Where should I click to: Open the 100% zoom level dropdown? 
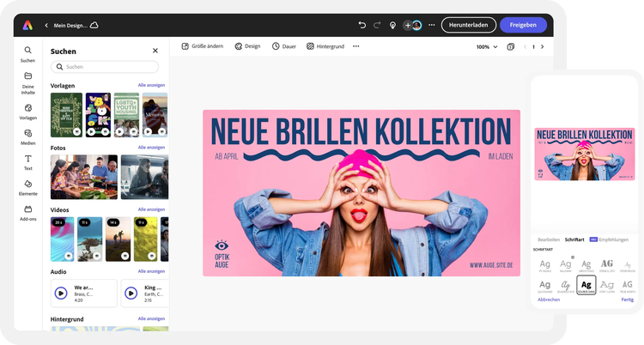[x=486, y=46]
